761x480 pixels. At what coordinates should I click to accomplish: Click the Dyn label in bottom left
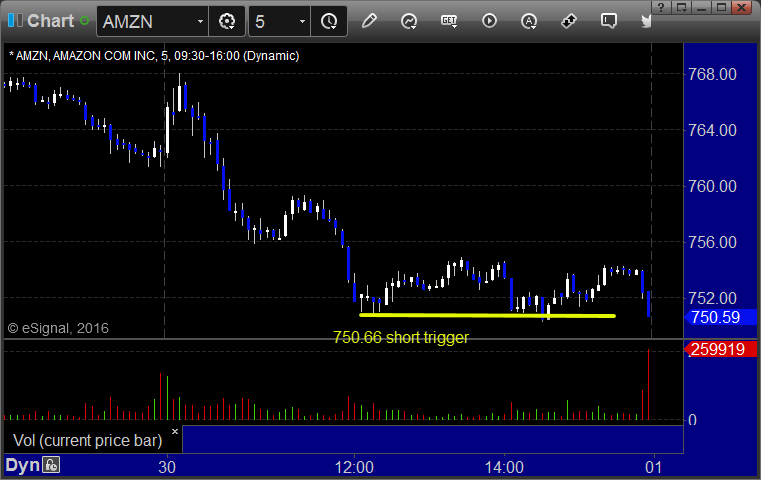coord(22,465)
